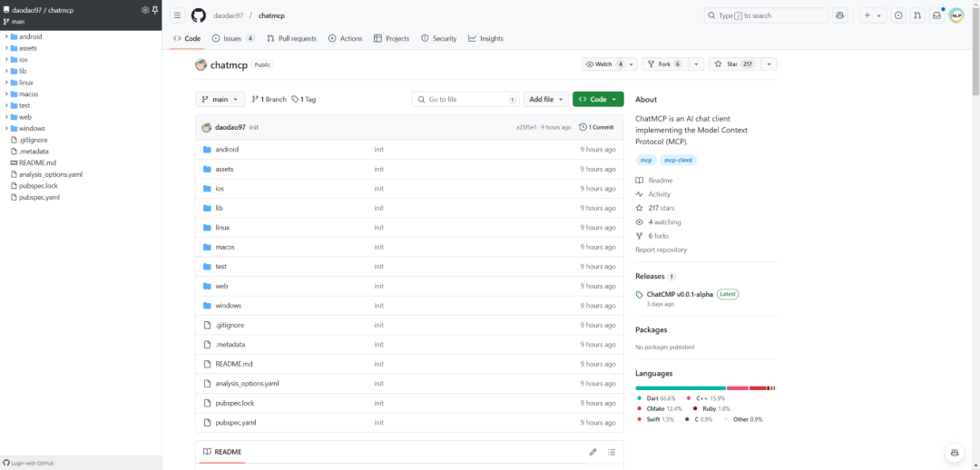Screen dimensions: 980x470
Task: Expand the macos folder in sidebar tree
Action: 6,93
